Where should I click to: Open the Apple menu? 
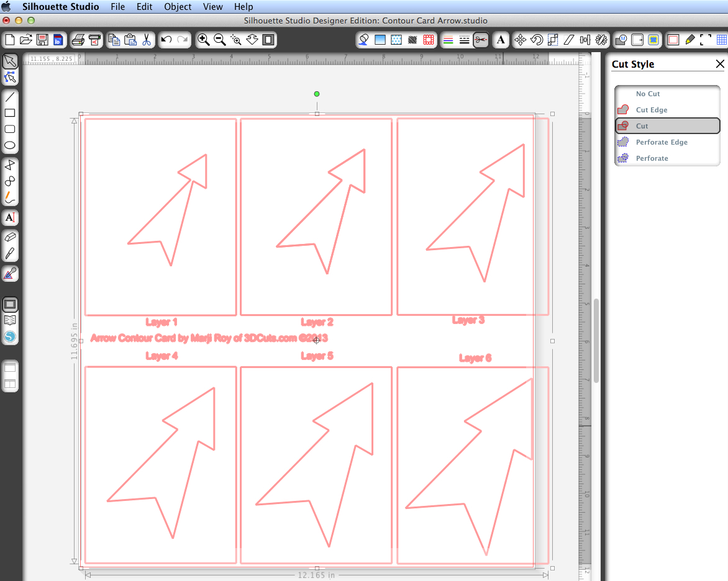pos(6,6)
